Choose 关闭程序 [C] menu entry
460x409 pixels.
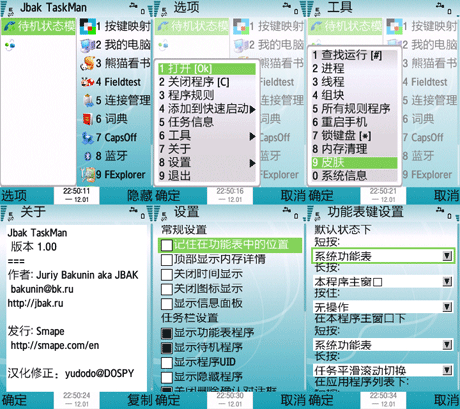[207, 82]
